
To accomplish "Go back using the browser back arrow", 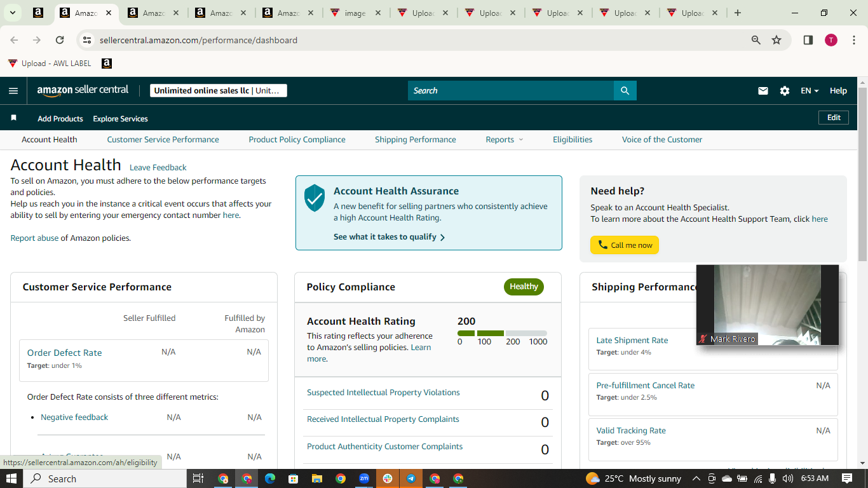I will point(14,40).
